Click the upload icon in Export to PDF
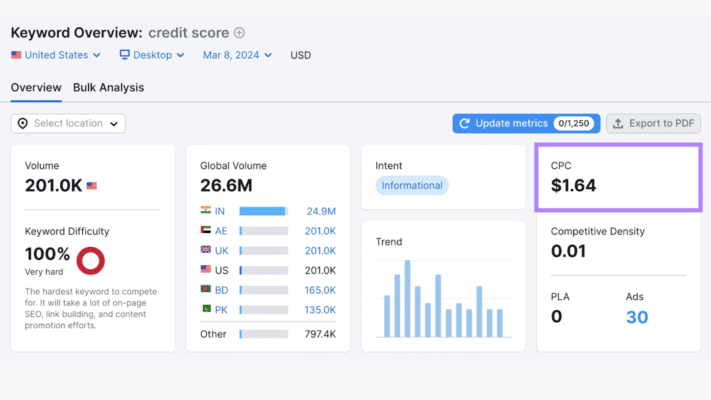 pyautogui.click(x=618, y=123)
